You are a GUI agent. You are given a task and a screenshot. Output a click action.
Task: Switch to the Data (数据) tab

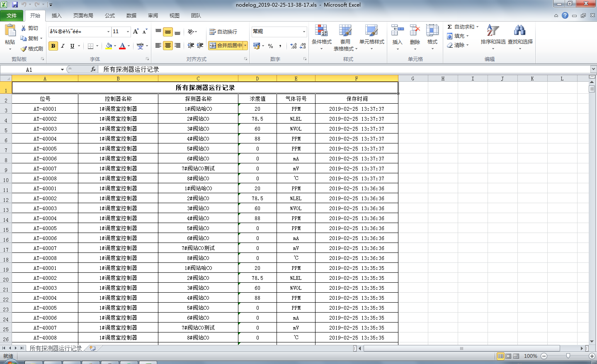point(131,16)
